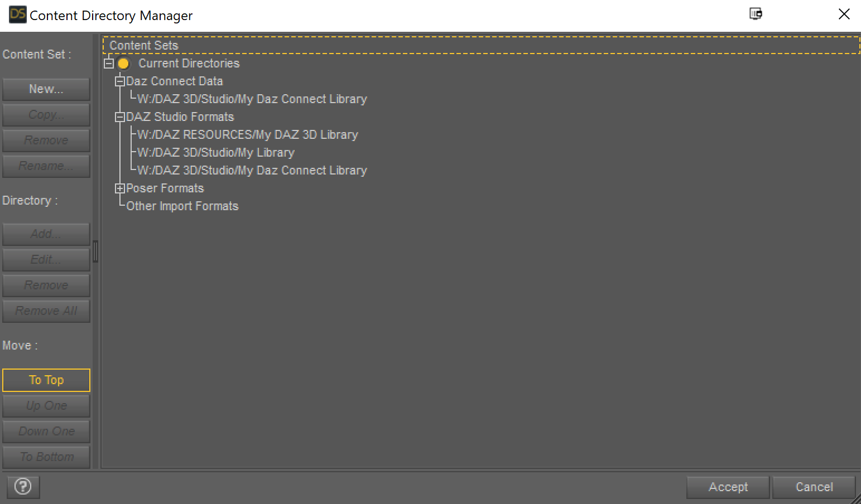Click the DS app icon in title bar
861x504 pixels.
pos(18,14)
